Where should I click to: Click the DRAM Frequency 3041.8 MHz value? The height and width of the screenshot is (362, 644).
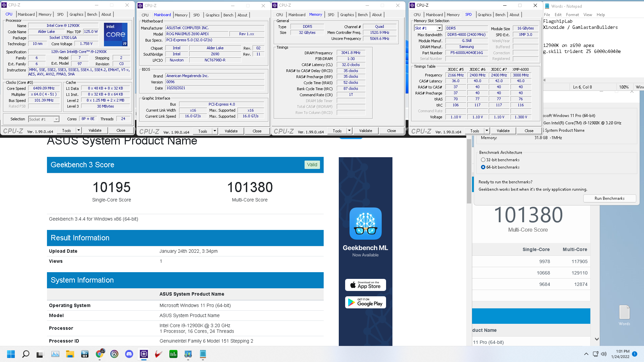coord(351,53)
